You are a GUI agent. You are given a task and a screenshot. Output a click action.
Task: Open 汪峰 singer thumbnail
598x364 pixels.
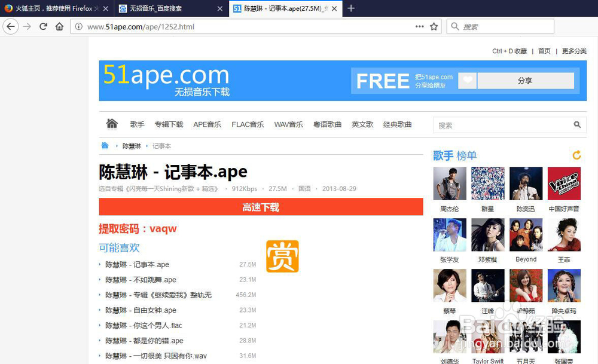[488, 286]
